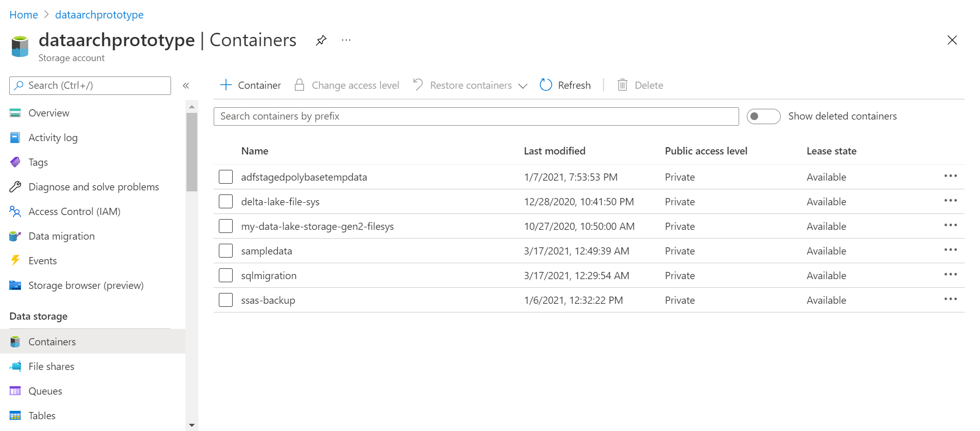This screenshot has height=431, width=980.
Task: Click the Refresh button label
Action: (574, 85)
